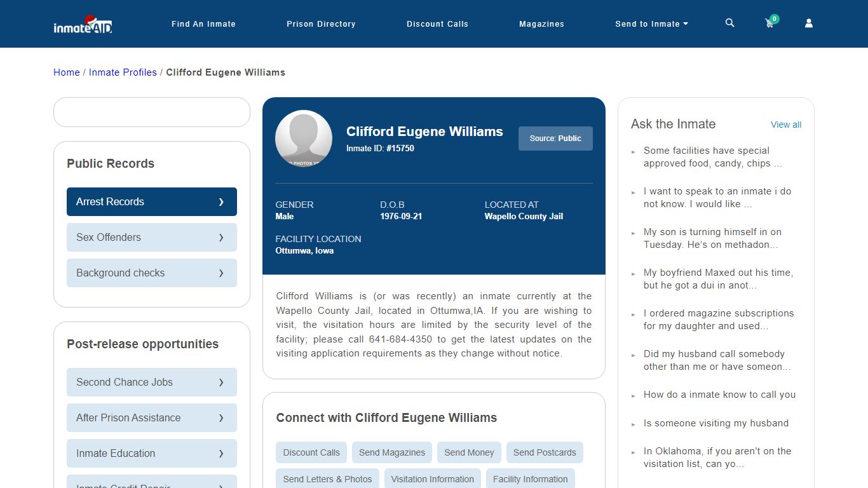Follow the Home breadcrumb link

click(x=67, y=72)
